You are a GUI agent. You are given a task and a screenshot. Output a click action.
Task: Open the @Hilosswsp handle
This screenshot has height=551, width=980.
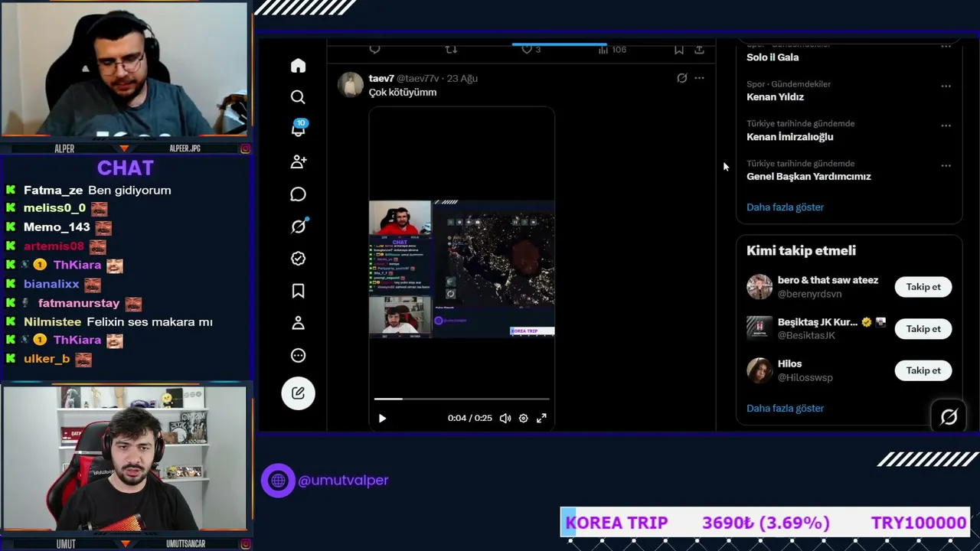point(805,377)
